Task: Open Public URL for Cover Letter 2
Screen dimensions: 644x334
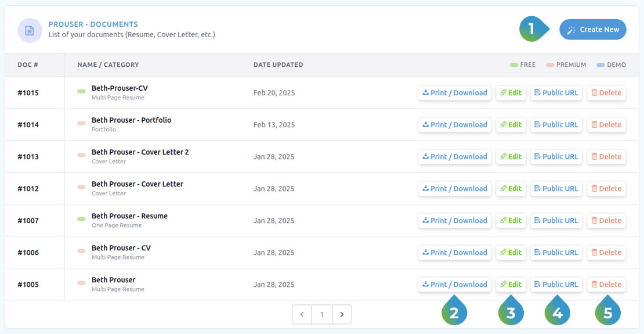Action: (556, 157)
